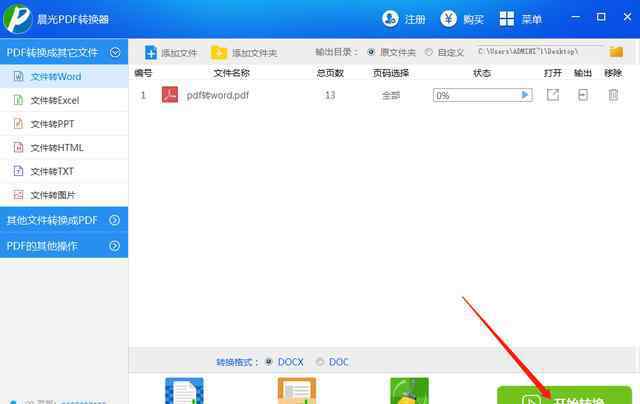Click the 文件转PPT sidebar icon
Viewport: 640px width, 404px height.
pos(18,124)
